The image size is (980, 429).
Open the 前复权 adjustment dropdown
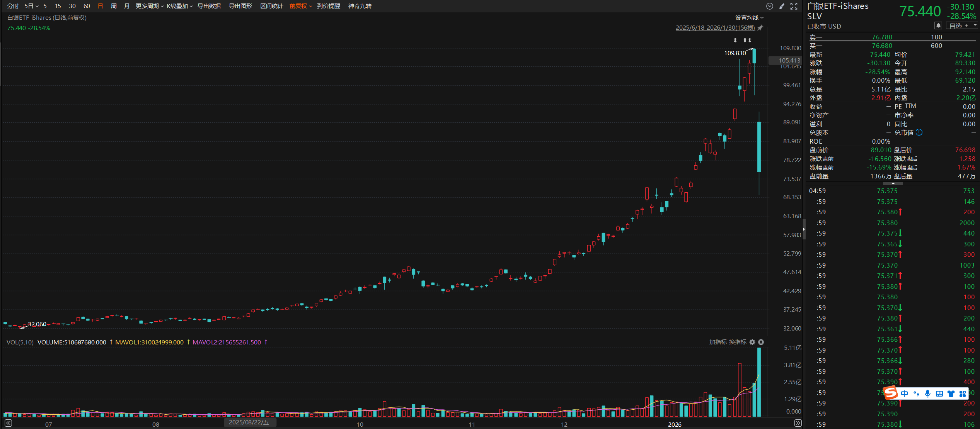click(x=301, y=6)
